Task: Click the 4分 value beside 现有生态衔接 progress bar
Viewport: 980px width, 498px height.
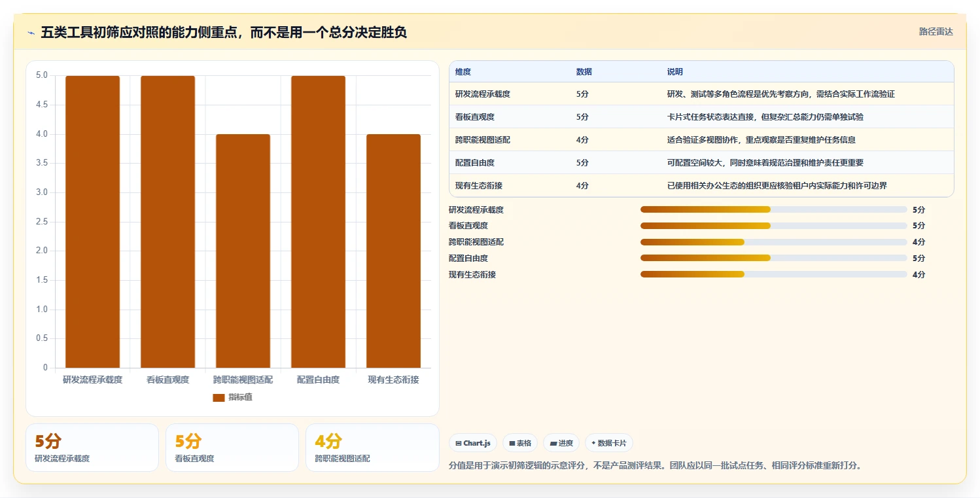Action: pyautogui.click(x=919, y=275)
